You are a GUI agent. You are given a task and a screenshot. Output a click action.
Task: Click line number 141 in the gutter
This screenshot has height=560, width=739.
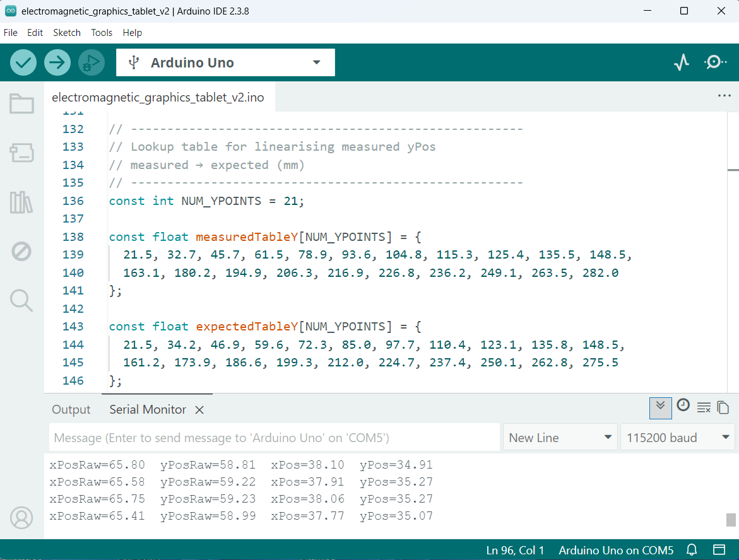pyautogui.click(x=73, y=291)
